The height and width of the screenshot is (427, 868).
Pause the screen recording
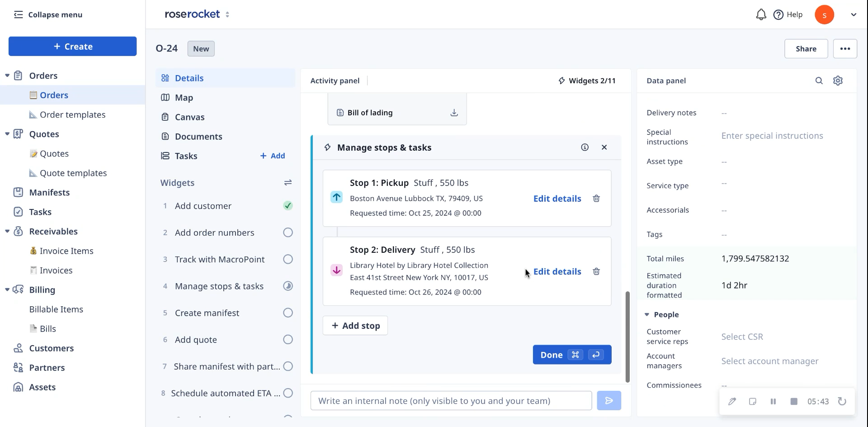(773, 401)
